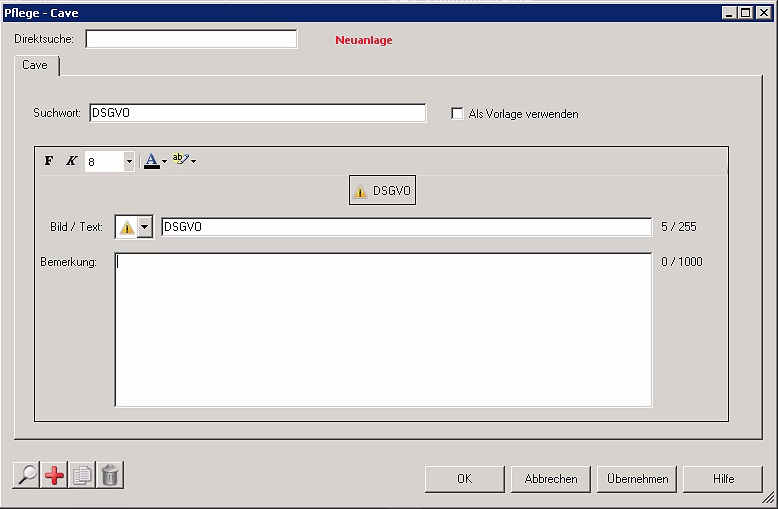Image resolution: width=778 pixels, height=509 pixels.
Task: Maximize the Pflege - Cave window
Action: 745,13
